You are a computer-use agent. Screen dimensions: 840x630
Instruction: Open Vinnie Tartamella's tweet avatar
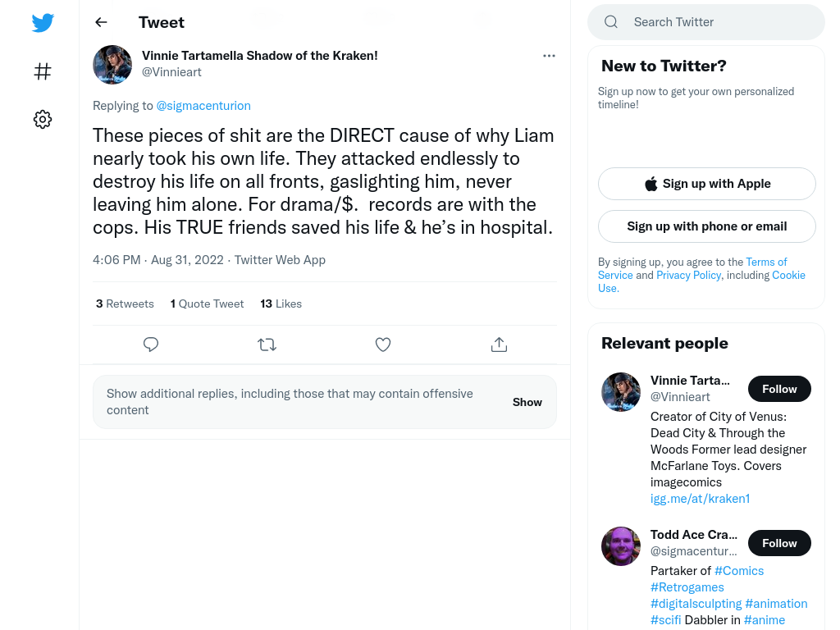[112, 65]
